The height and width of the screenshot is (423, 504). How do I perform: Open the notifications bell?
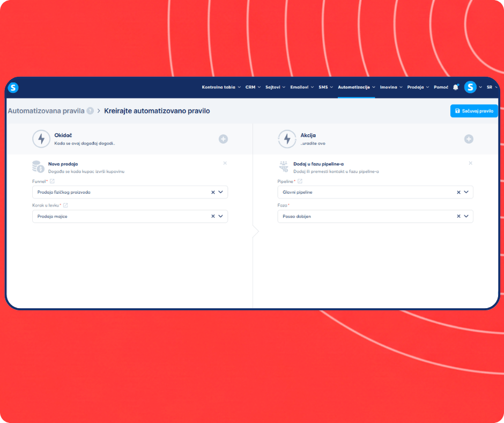point(455,87)
